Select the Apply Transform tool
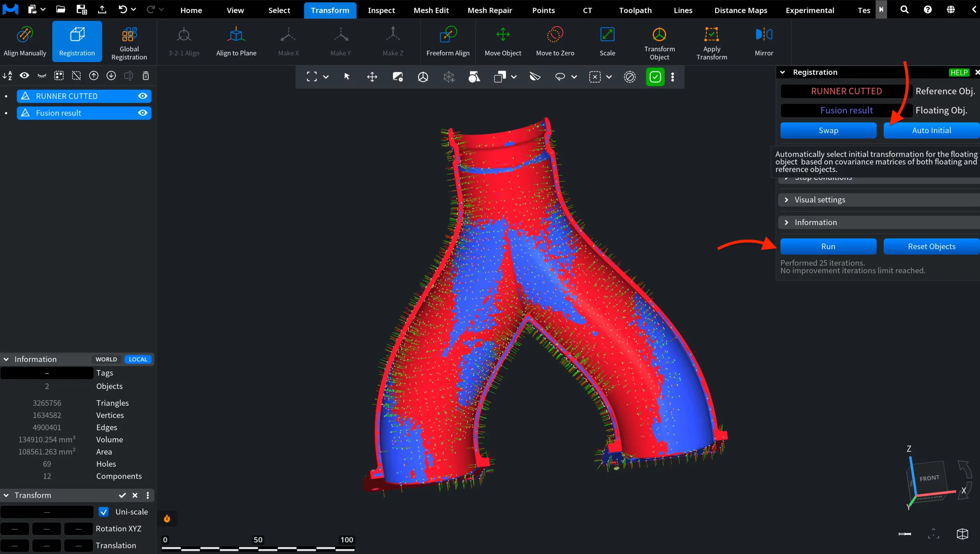 click(x=712, y=41)
